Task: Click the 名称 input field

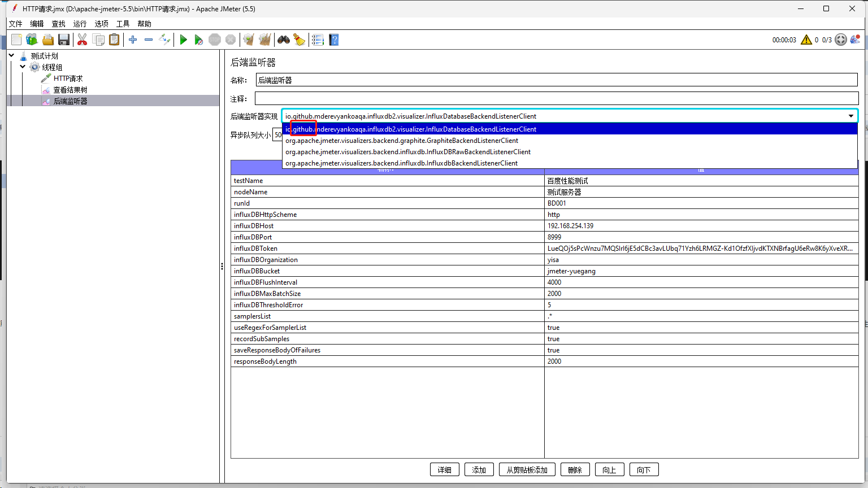Action: point(557,80)
